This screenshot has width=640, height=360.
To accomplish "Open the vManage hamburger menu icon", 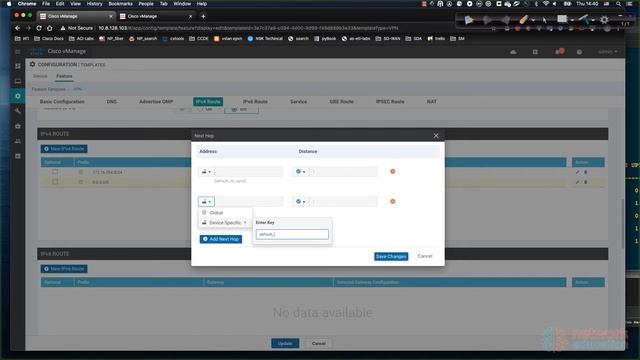I will (18, 51).
